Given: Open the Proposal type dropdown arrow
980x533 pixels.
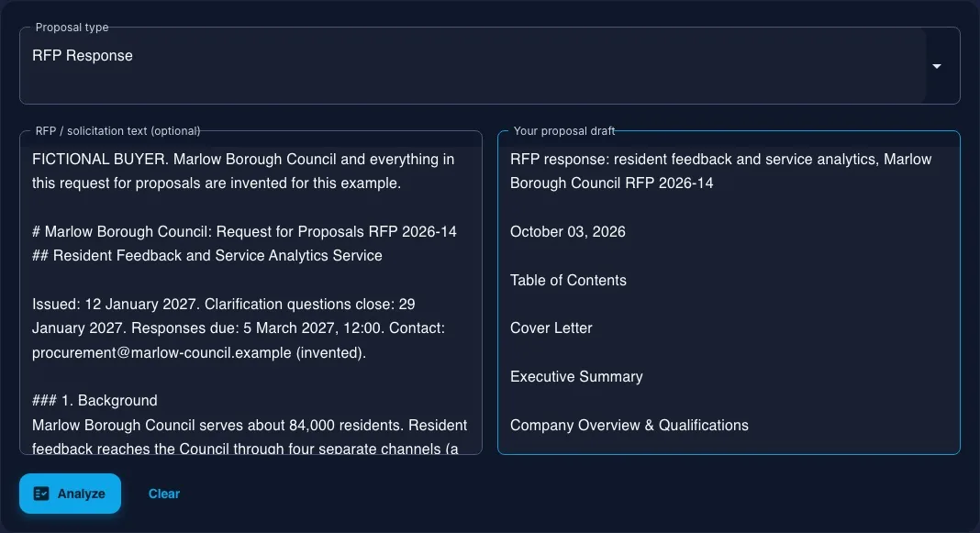Looking at the screenshot, I should pos(936,66).
